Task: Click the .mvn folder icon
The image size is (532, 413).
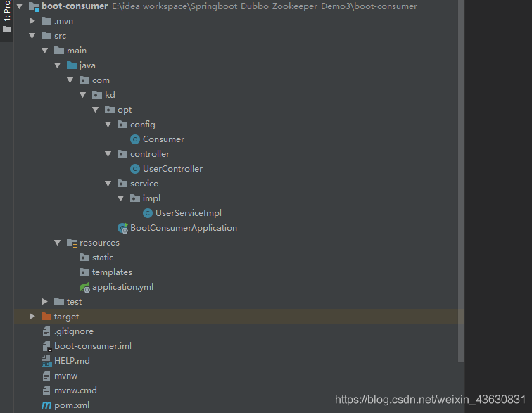Action: tap(46, 21)
